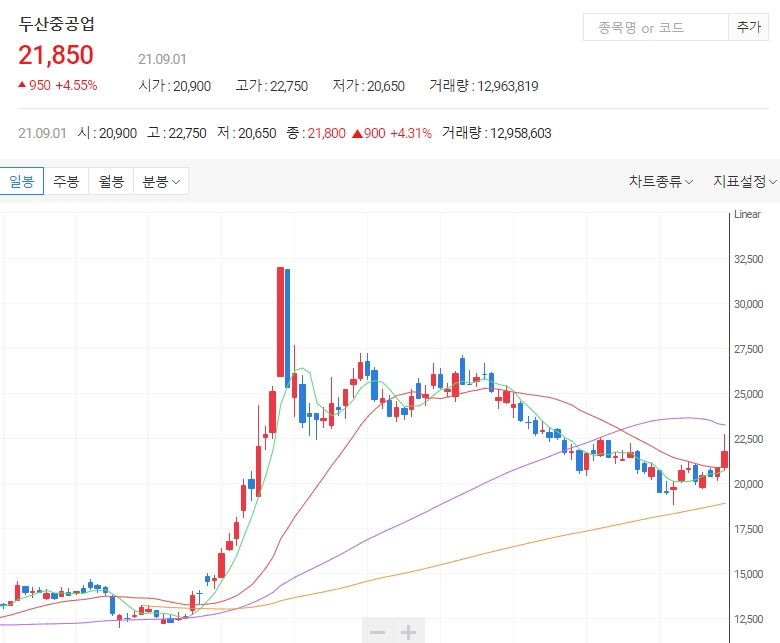This screenshot has width=780, height=643.
Task: Open the 분봉 minute chart dropdown
Action: 161,181
